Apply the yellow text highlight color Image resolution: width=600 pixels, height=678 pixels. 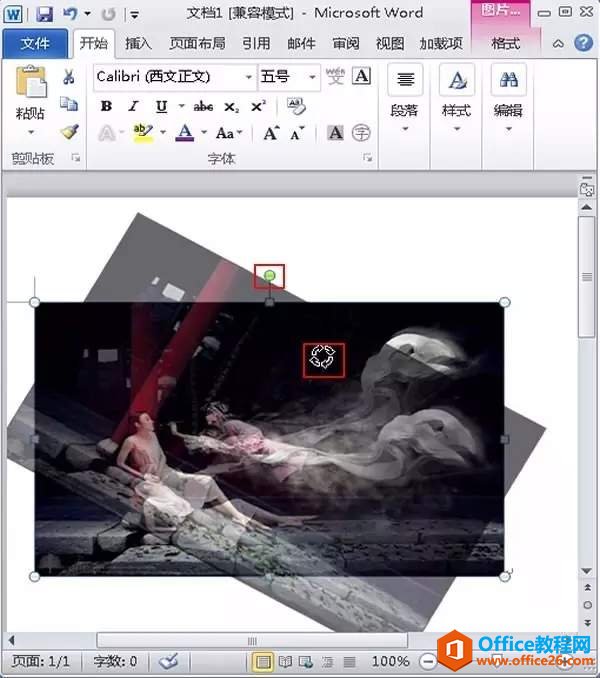tap(143, 133)
